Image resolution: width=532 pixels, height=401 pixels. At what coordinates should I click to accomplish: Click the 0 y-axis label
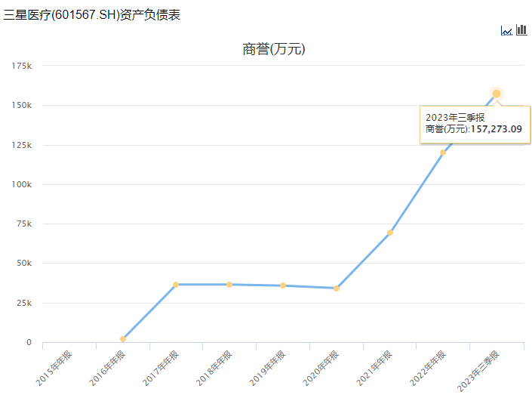[x=29, y=342]
